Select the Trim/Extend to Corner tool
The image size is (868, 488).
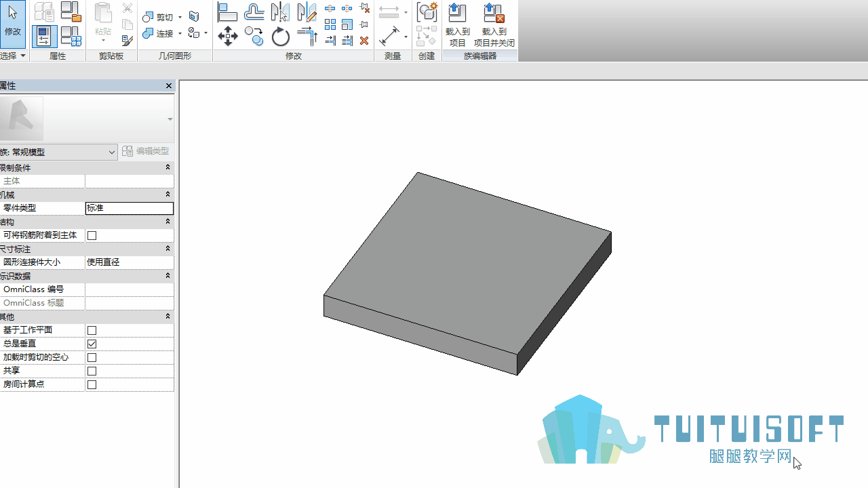pyautogui.click(x=307, y=36)
